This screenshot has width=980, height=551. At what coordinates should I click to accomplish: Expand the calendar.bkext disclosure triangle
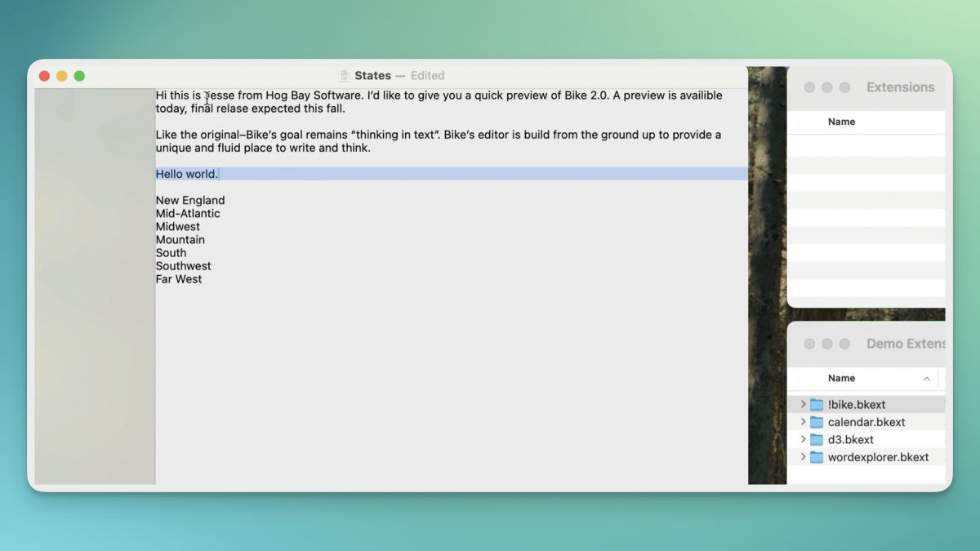pos(804,422)
